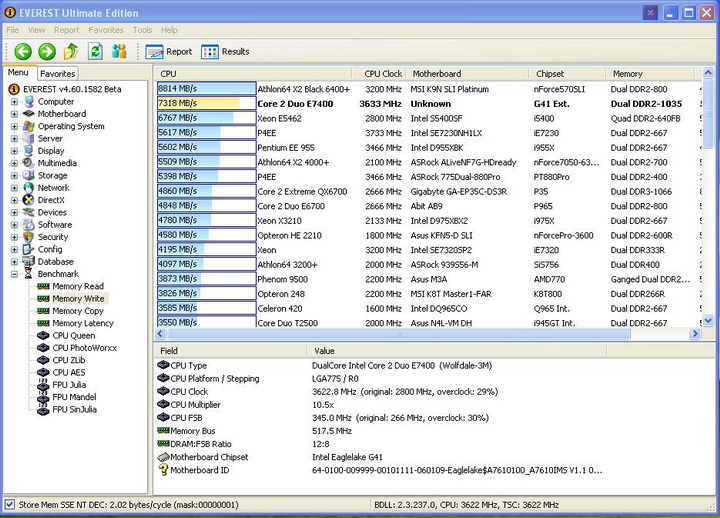The image size is (720, 518).
Task: Select the Devices tree icon
Action: pyautogui.click(x=29, y=212)
